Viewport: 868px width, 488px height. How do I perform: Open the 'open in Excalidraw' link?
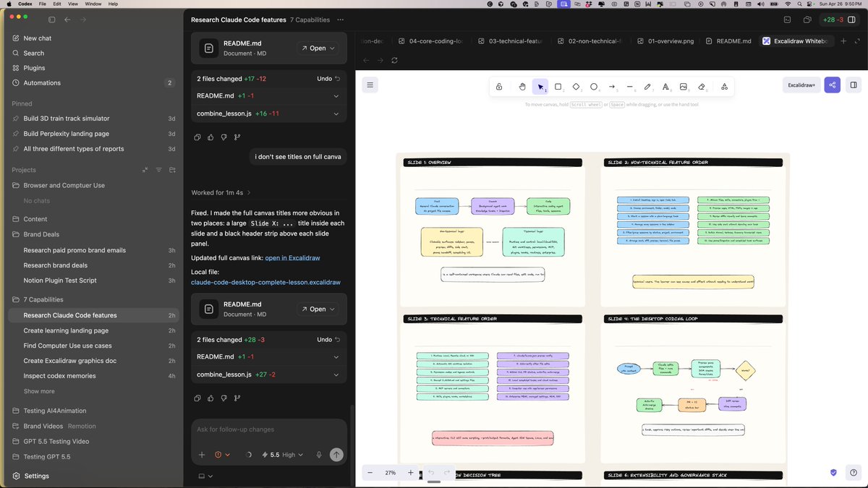292,258
